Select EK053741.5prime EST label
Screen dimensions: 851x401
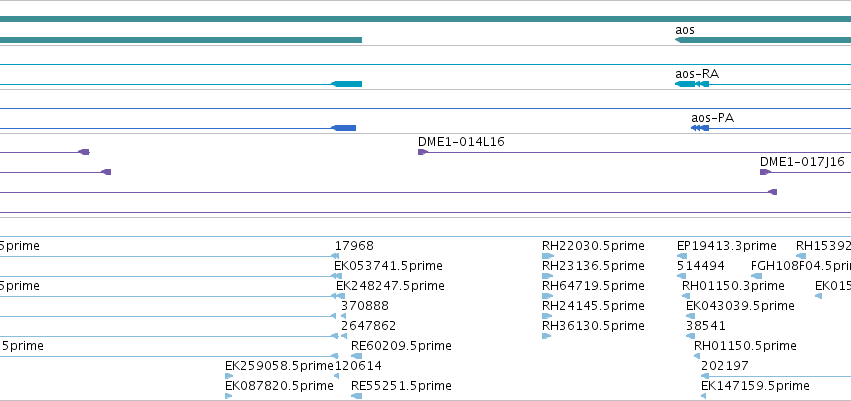point(388,266)
